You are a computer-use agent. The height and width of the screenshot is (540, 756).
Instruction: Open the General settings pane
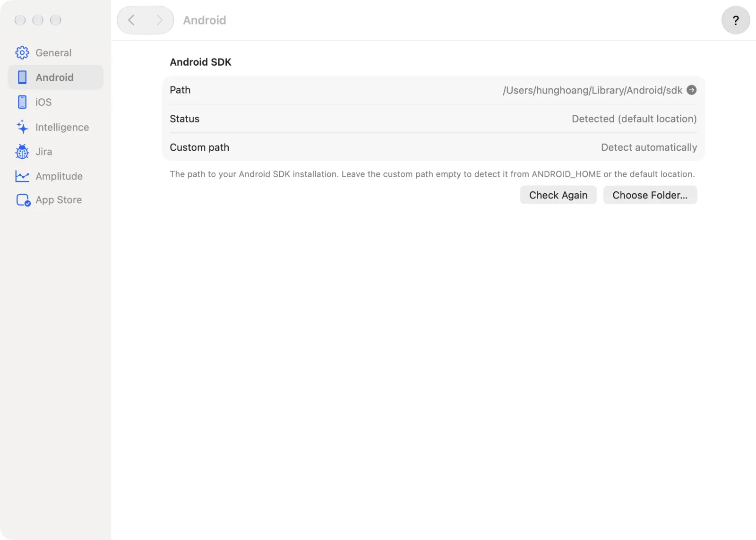tap(55, 52)
